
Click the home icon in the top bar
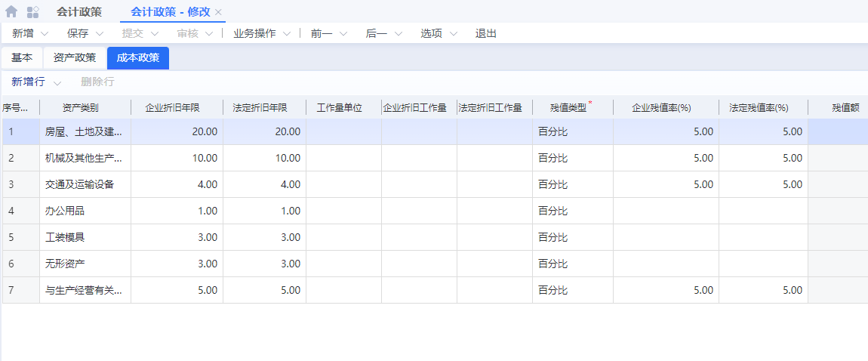coord(11,12)
